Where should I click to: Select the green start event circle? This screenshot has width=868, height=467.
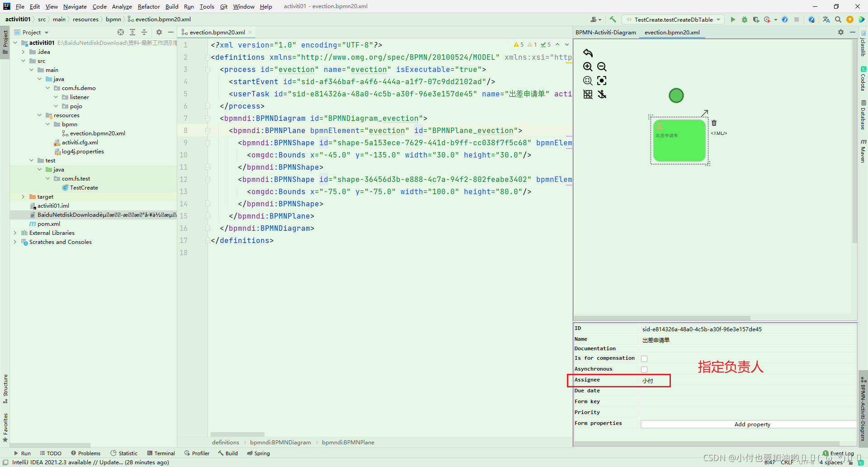pos(676,95)
